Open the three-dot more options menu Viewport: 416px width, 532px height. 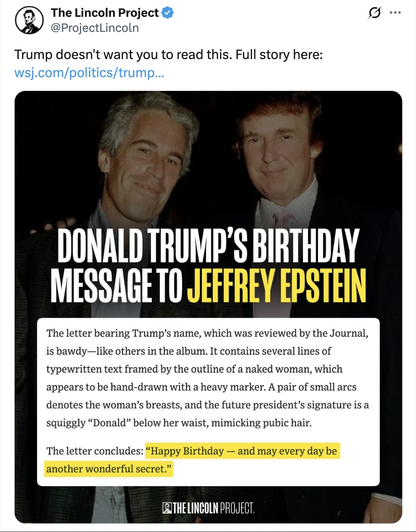(x=395, y=13)
